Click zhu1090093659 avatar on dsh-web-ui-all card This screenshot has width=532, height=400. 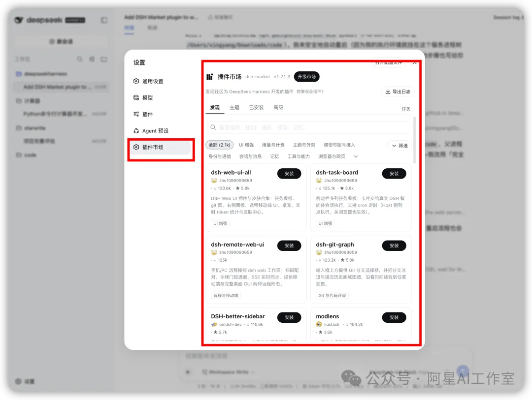pyautogui.click(x=214, y=181)
